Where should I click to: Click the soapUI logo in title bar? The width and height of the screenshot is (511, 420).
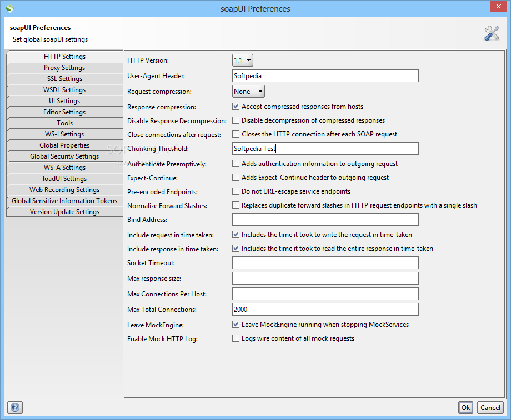(x=10, y=8)
